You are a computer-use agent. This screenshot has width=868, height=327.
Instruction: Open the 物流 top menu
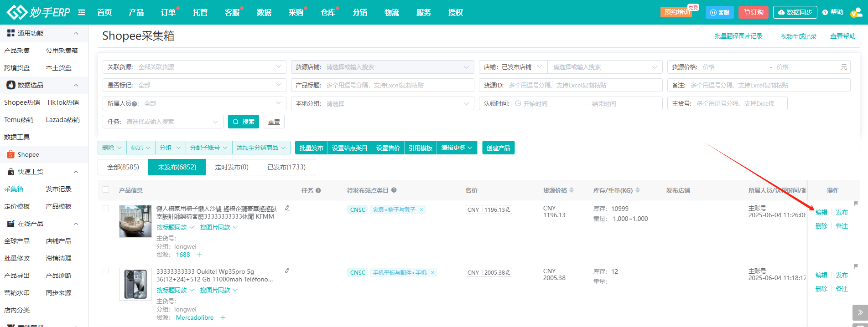point(392,12)
